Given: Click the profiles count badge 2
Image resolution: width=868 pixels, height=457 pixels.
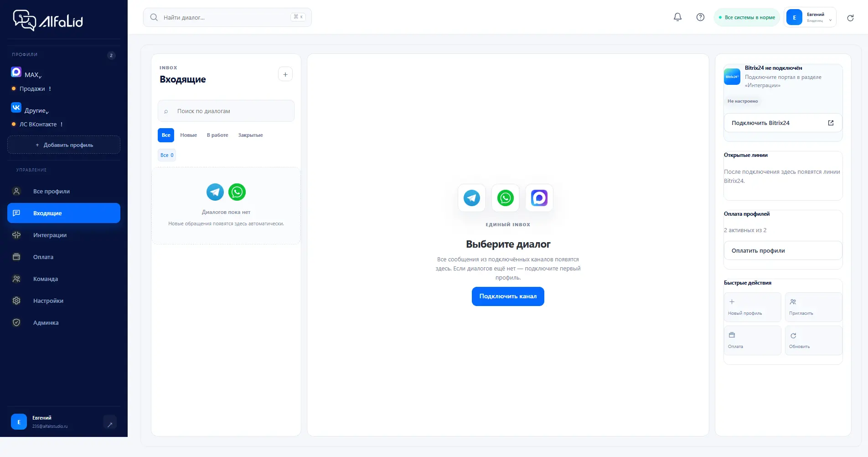Looking at the screenshot, I should click(111, 56).
